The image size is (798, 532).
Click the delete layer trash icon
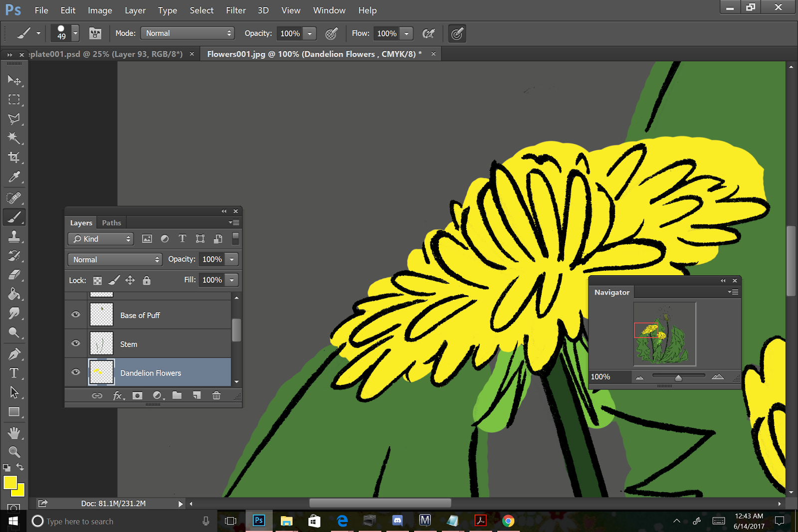pos(216,395)
